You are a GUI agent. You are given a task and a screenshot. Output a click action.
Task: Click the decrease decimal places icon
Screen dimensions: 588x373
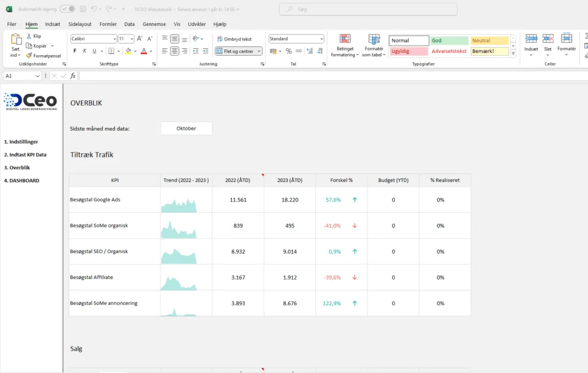(x=320, y=51)
